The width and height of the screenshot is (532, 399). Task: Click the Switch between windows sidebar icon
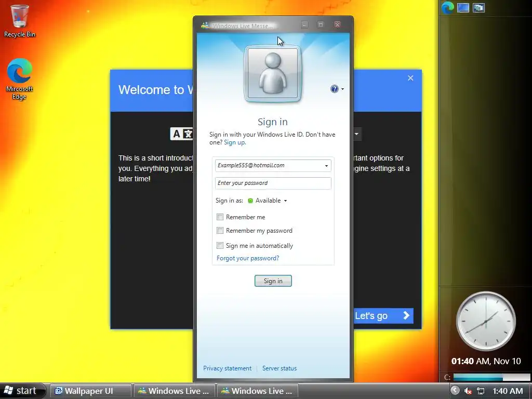point(478,7)
